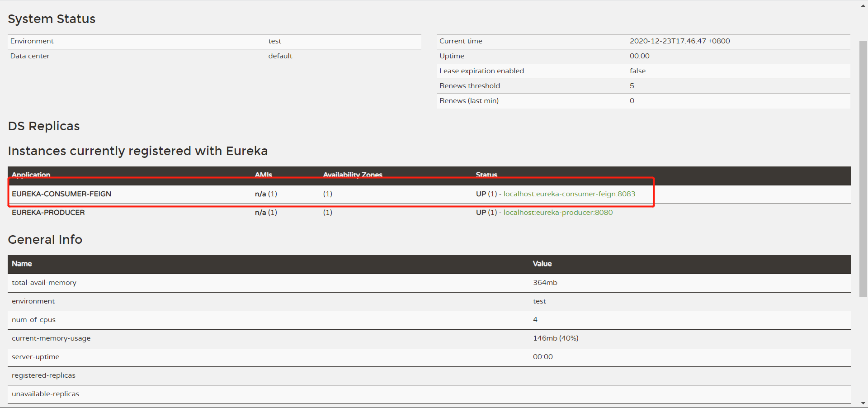Click the AMIs value for EUREKA-CONSUMER-FEIGN
Screen dimensions: 868x408
[x=266, y=194]
